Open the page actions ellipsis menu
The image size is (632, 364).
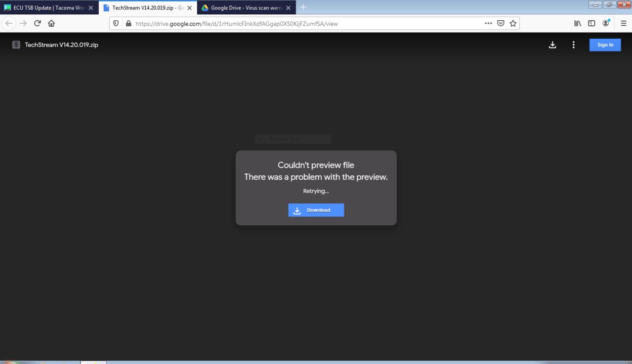[x=488, y=23]
